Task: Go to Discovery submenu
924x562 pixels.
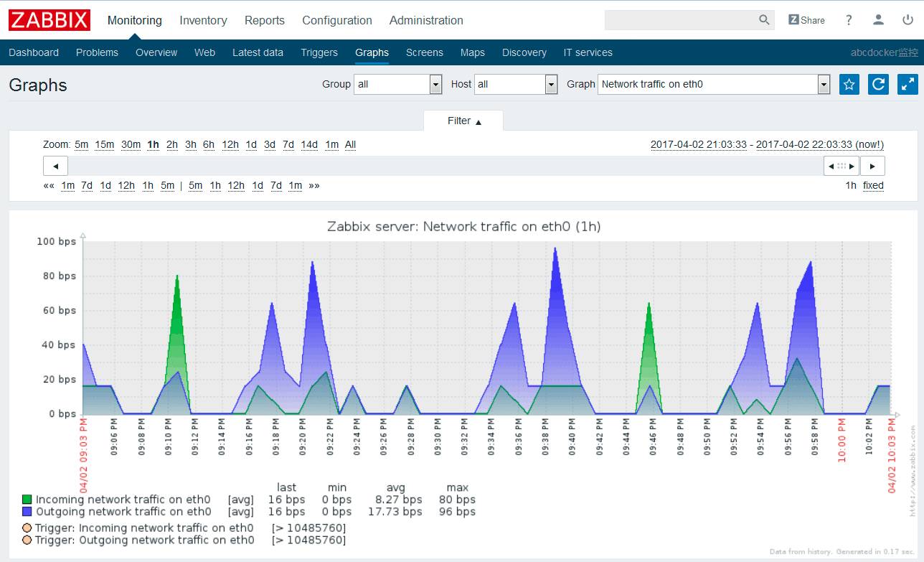Action: tap(524, 52)
